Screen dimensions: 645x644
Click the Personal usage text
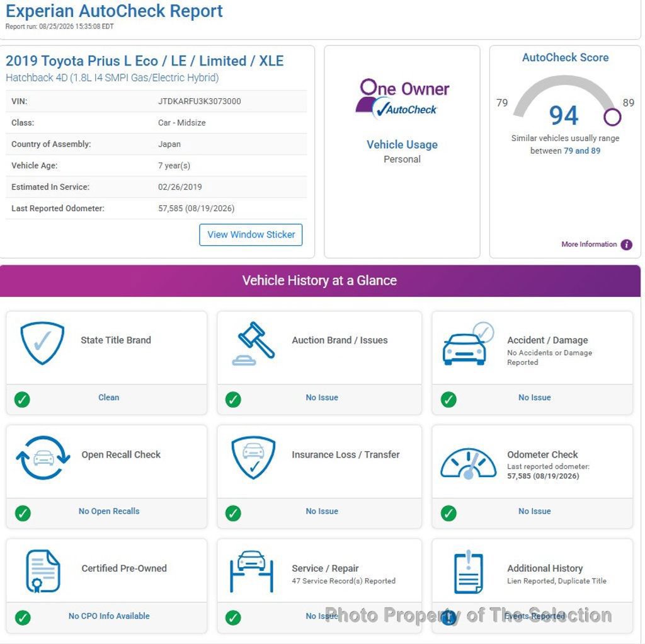(402, 159)
